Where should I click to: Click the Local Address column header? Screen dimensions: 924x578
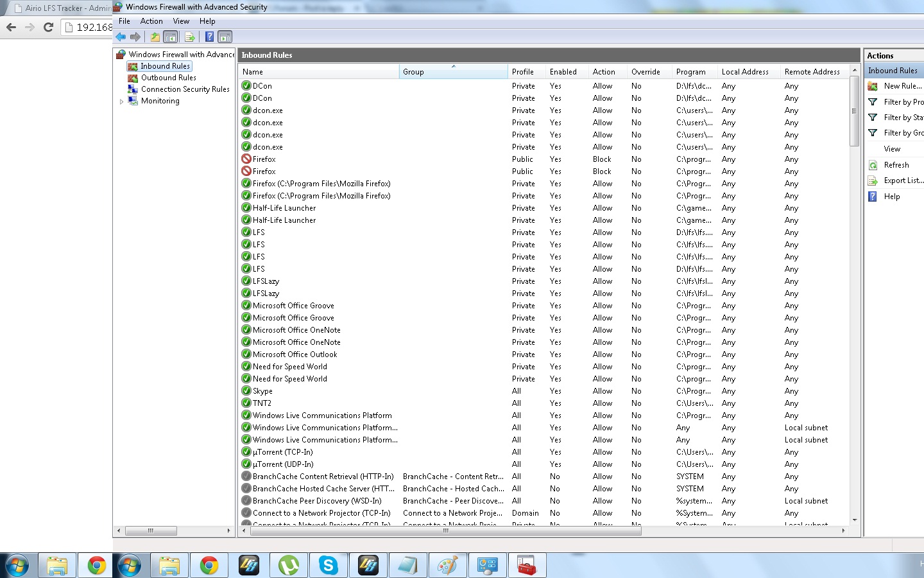coord(748,72)
